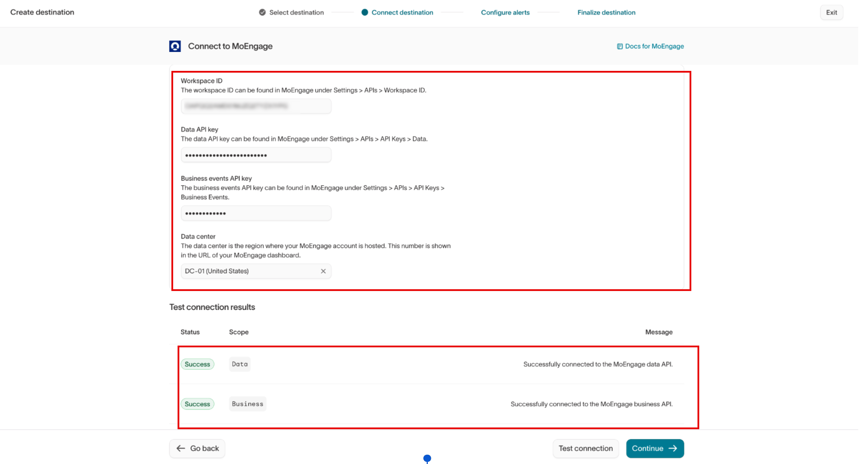Click 'Successfully connected to the MoEngage data API.'
Viewport: 868px width, 464px height.
tap(598, 364)
